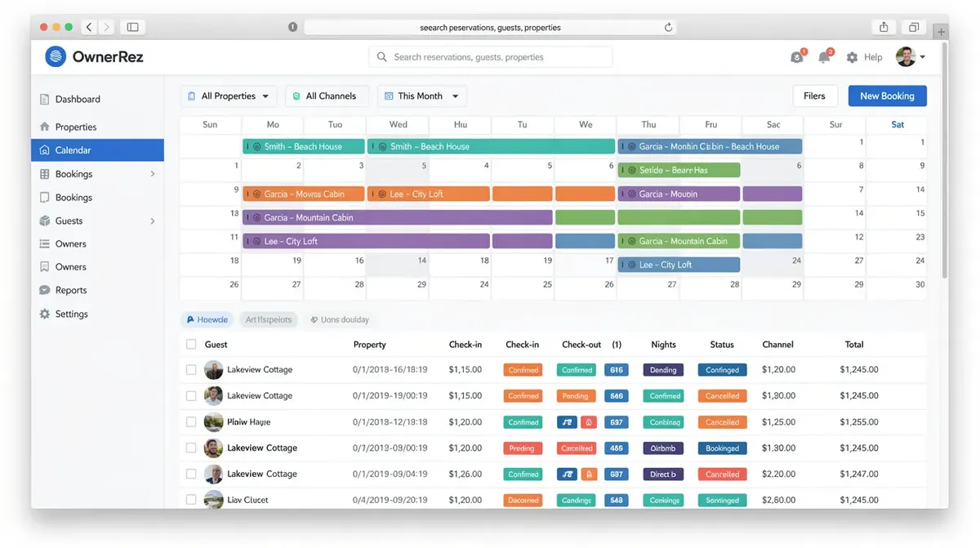The height and width of the screenshot is (548, 980).
Task: Click the OwnerRez logo icon
Action: [56, 56]
